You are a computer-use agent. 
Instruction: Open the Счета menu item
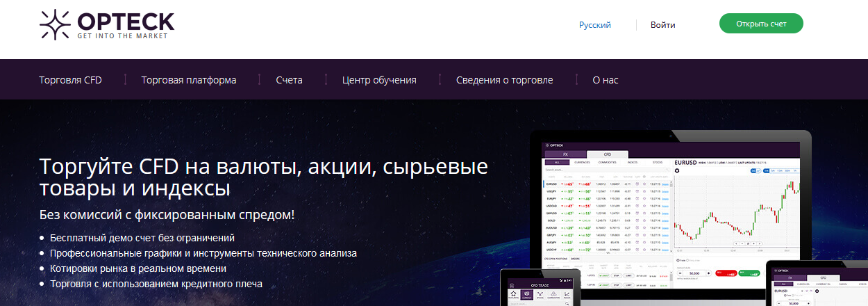(289, 80)
